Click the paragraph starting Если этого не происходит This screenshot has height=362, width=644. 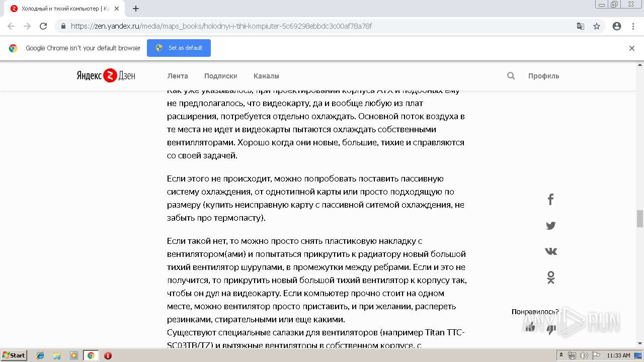coord(316,198)
